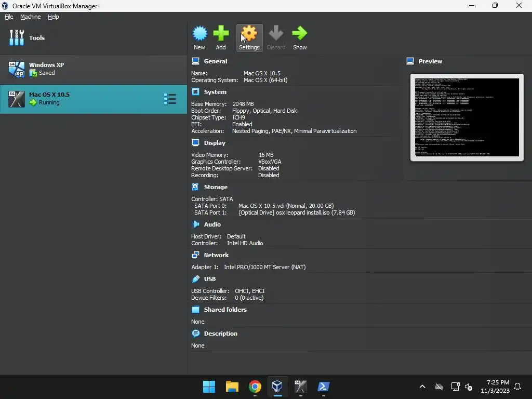Click the Display section heading

coord(215,143)
